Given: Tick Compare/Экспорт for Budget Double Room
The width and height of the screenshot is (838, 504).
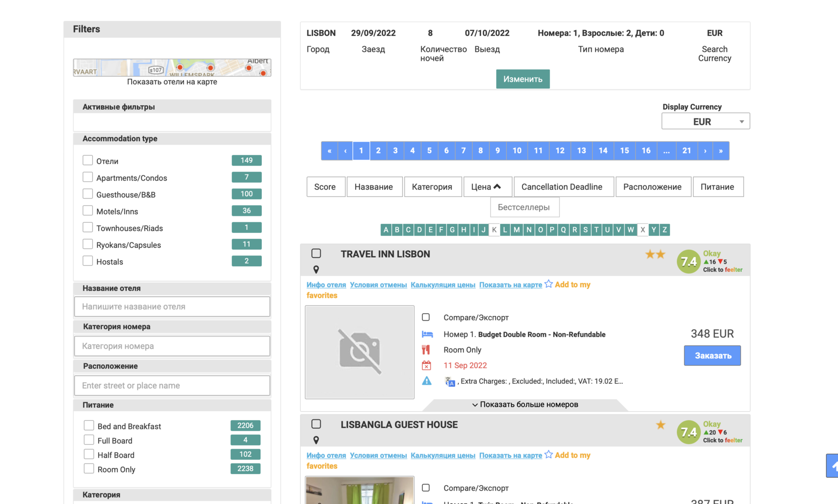Looking at the screenshot, I should point(426,317).
